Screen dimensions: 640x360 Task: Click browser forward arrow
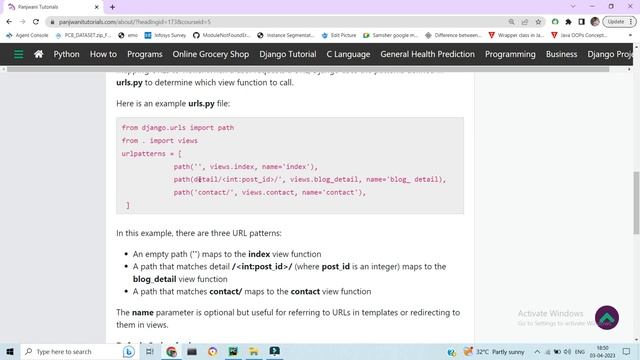22,22
